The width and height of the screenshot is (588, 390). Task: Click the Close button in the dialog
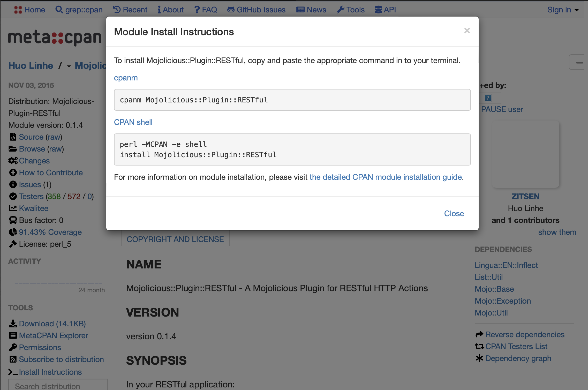point(454,213)
